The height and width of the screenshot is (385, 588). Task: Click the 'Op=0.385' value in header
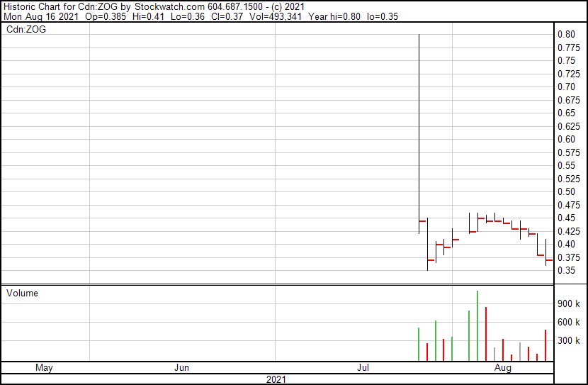pos(106,16)
